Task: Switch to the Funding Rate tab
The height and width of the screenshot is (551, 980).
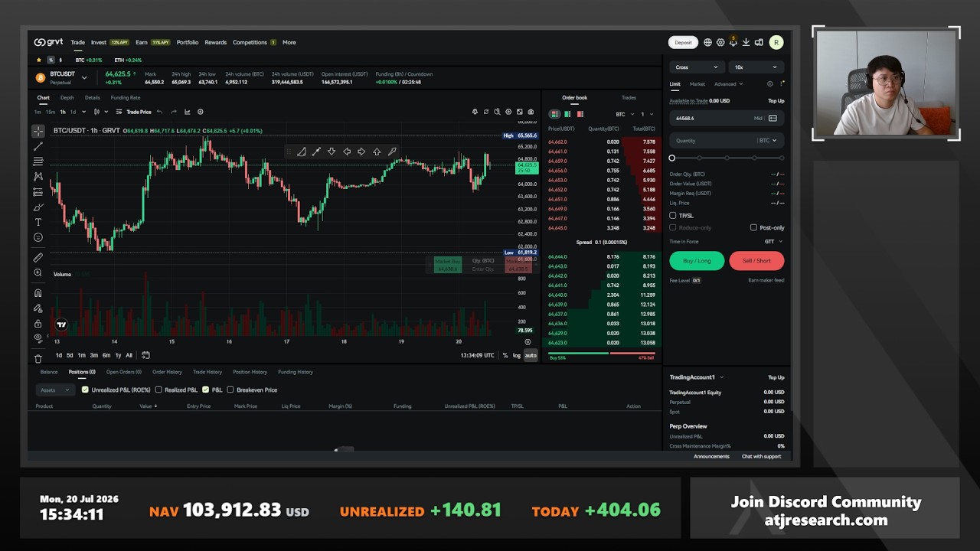Action: pyautogui.click(x=126, y=98)
